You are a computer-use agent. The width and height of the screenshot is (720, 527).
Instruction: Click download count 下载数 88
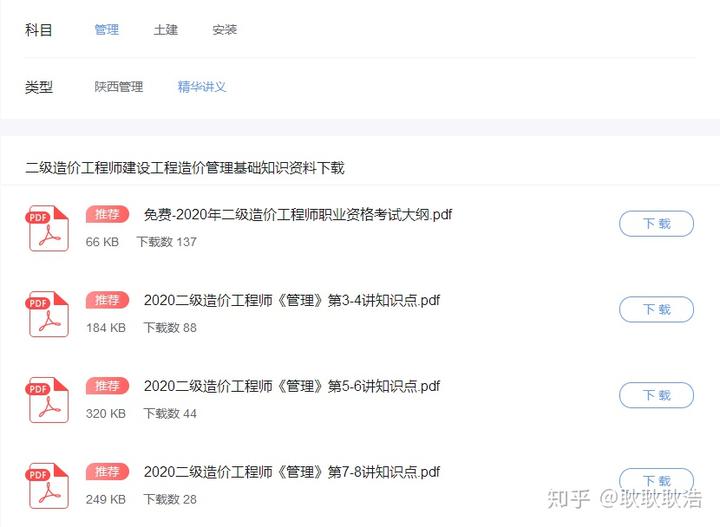click(170, 328)
